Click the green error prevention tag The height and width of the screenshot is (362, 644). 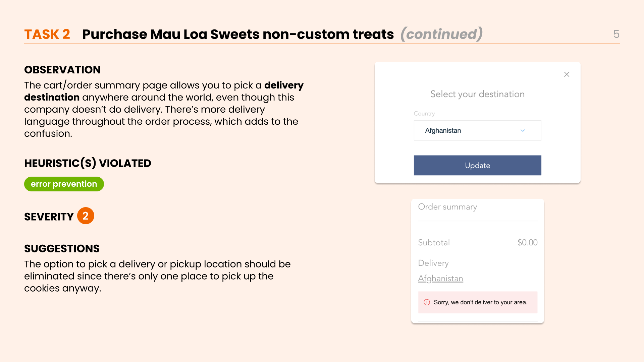pos(64,184)
